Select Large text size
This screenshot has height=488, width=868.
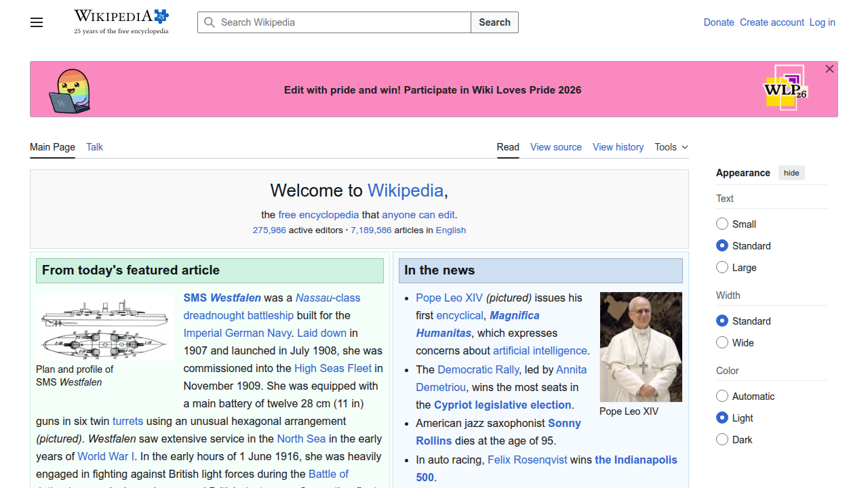(x=722, y=267)
